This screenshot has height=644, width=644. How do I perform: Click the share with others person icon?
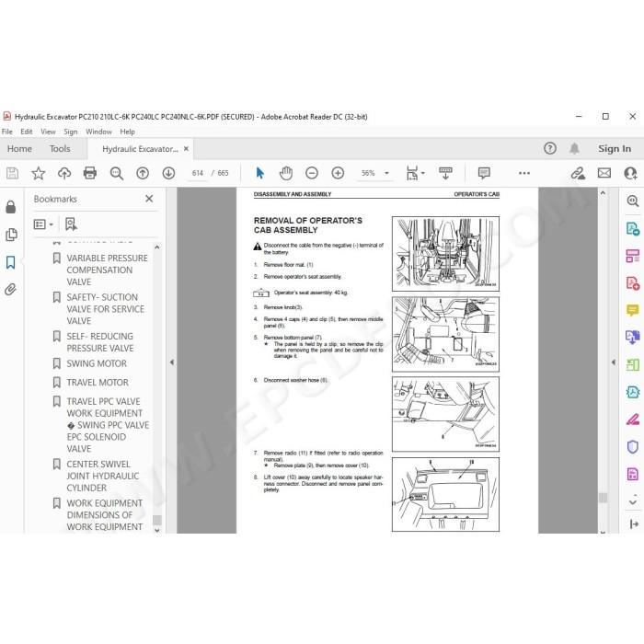click(x=630, y=173)
